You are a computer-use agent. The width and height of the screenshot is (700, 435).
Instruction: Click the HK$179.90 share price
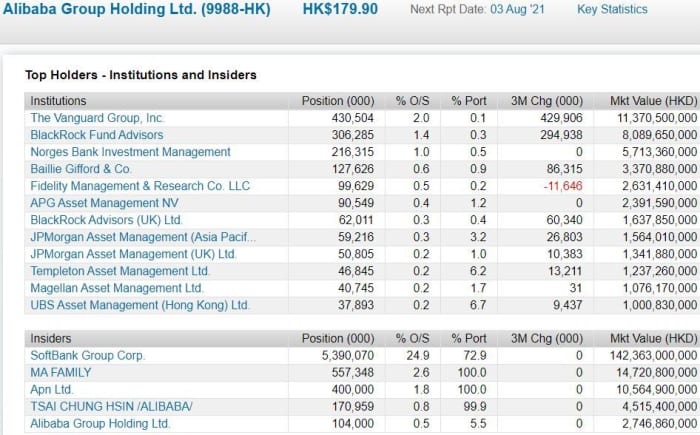pos(340,9)
